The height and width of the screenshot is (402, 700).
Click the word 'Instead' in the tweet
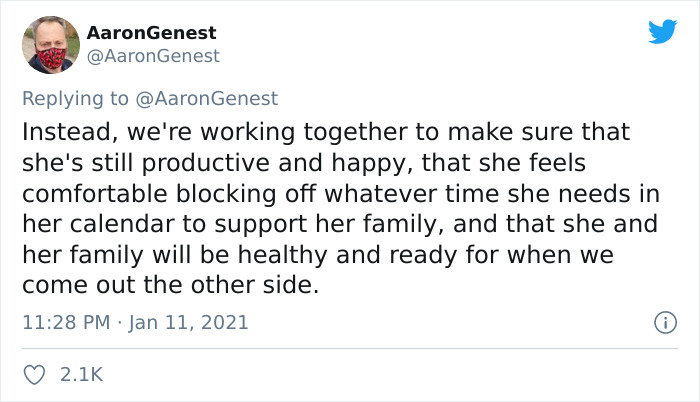pyautogui.click(x=67, y=132)
